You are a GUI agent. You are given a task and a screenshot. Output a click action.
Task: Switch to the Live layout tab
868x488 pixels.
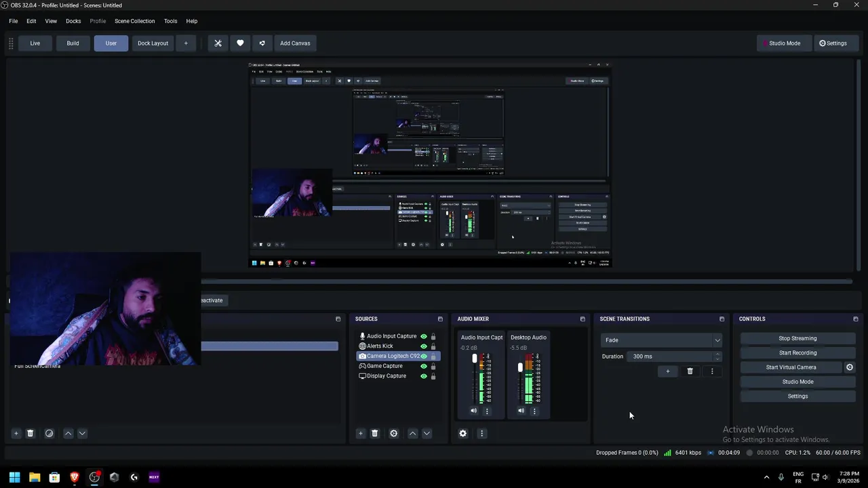click(x=35, y=43)
